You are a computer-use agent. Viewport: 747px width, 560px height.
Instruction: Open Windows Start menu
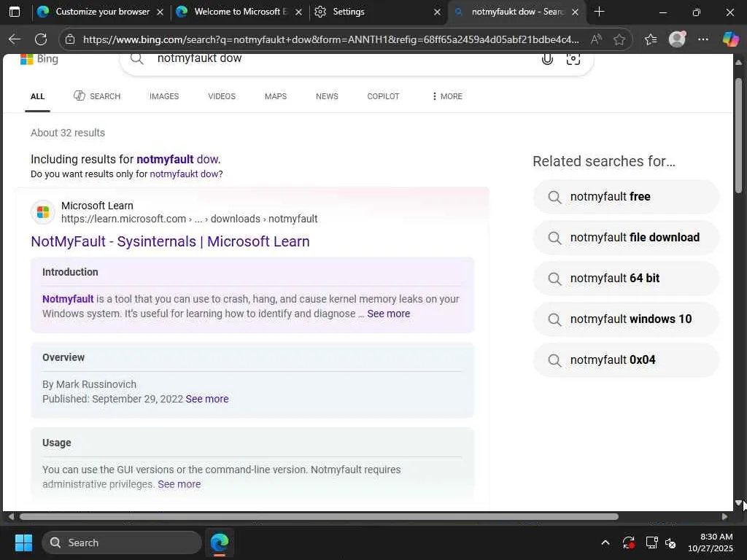point(23,542)
